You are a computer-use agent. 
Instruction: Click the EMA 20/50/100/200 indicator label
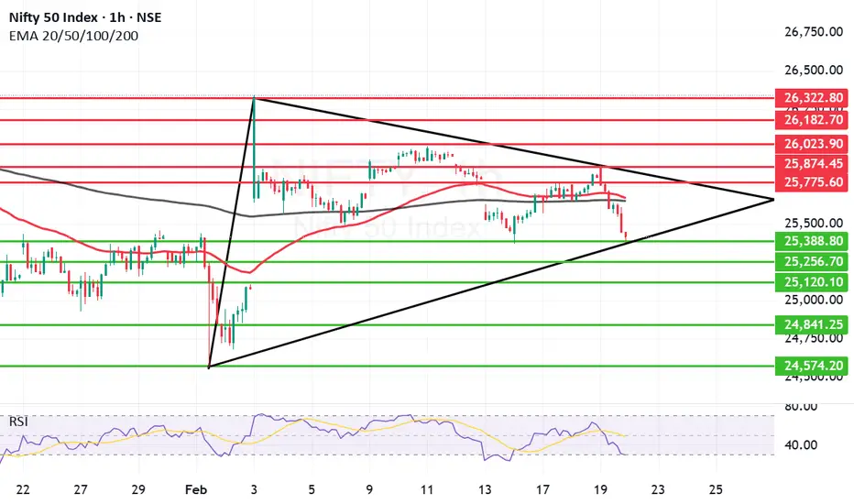pyautogui.click(x=73, y=36)
